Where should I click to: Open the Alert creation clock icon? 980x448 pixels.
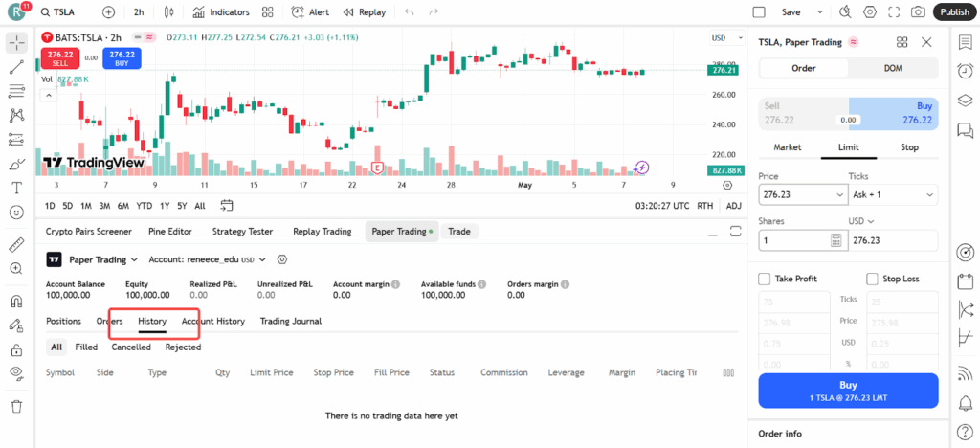pos(299,12)
